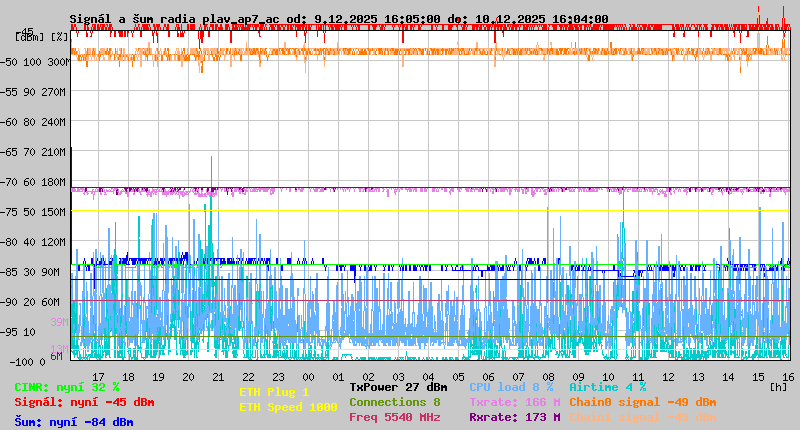Click the Rxrate 173 M label
The width and height of the screenshot is (800, 430).
point(514,417)
